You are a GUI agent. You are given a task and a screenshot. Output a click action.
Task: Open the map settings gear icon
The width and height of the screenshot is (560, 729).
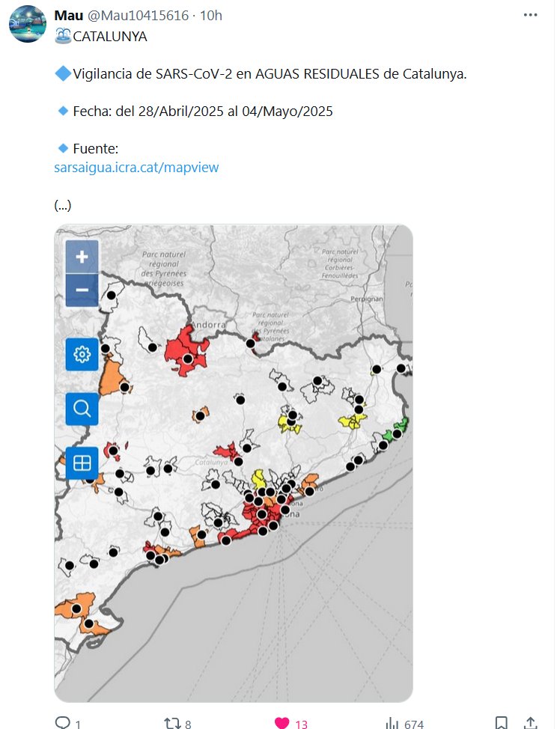point(82,354)
